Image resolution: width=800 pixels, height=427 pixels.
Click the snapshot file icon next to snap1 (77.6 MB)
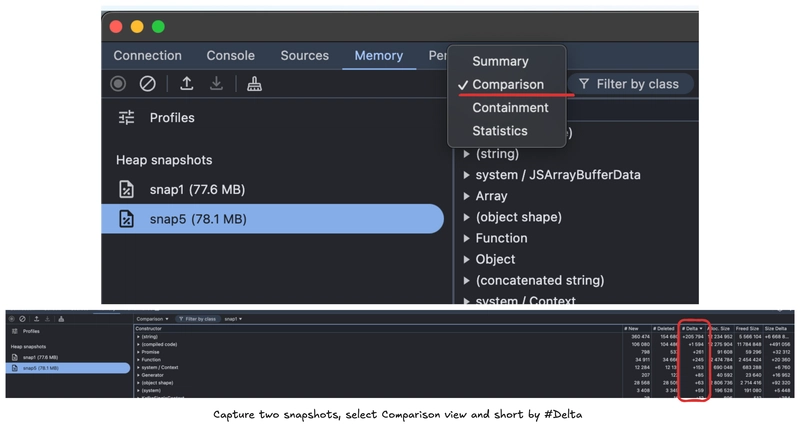pos(127,190)
